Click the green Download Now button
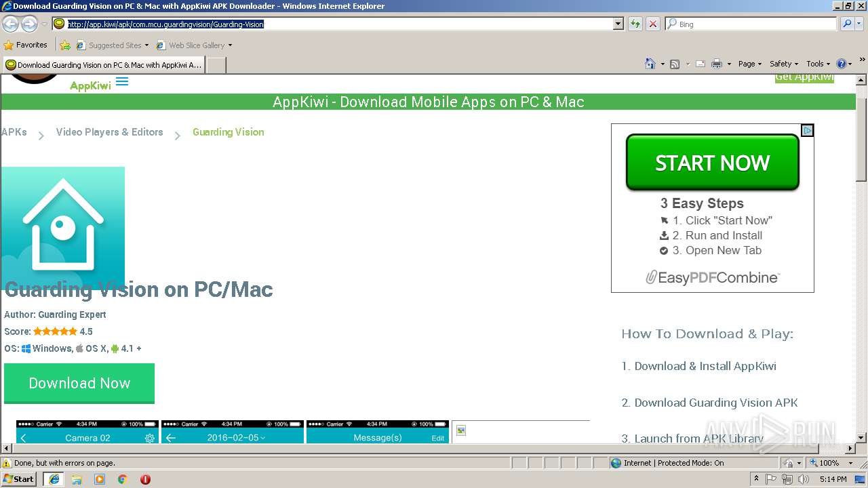This screenshot has width=868, height=488. (x=79, y=383)
